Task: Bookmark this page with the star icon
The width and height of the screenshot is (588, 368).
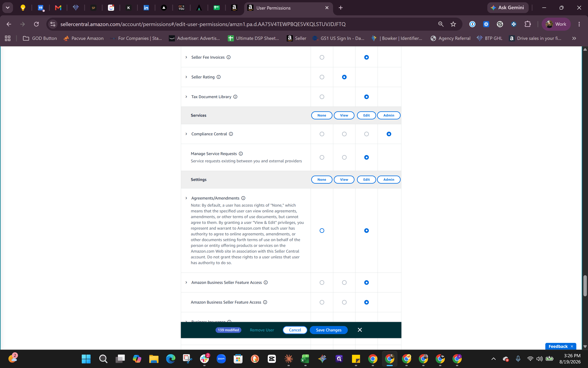Action: tap(453, 24)
